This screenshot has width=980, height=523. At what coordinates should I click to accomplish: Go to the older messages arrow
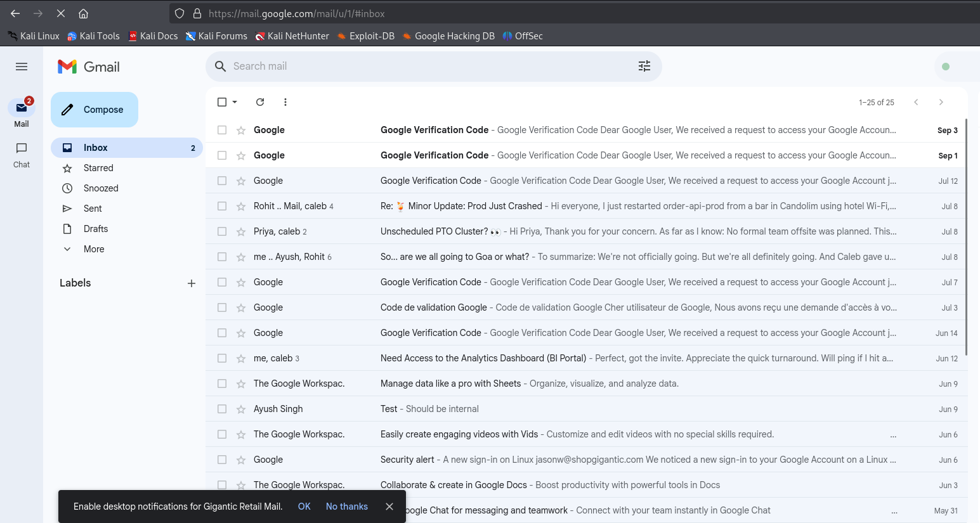pyautogui.click(x=941, y=102)
